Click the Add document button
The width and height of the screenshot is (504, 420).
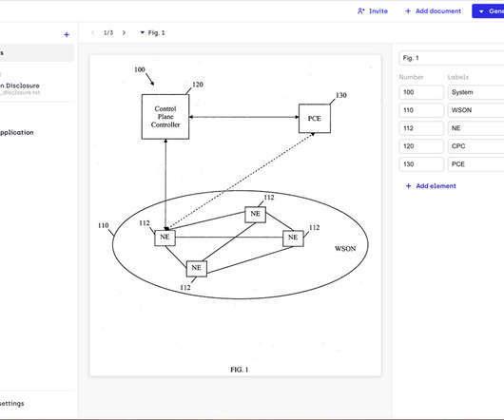(433, 11)
